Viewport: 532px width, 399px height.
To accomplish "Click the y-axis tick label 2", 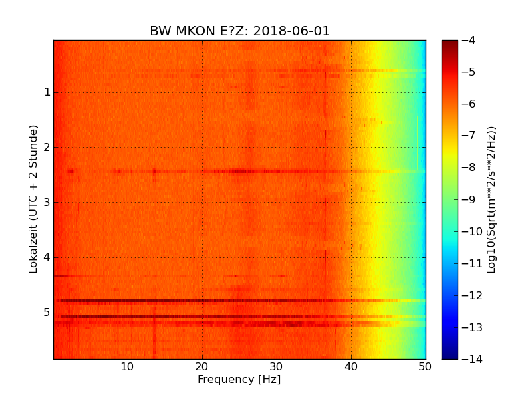I will 47,147.
